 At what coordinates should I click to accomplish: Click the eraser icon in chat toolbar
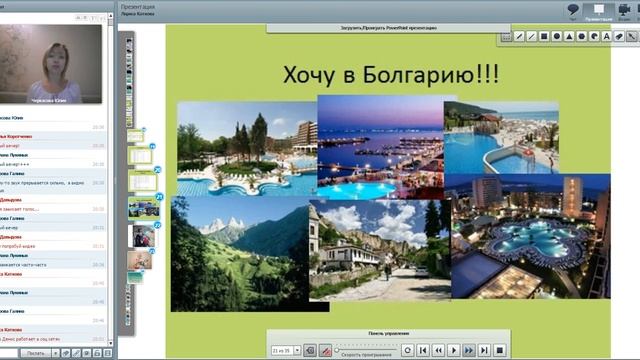point(66,353)
